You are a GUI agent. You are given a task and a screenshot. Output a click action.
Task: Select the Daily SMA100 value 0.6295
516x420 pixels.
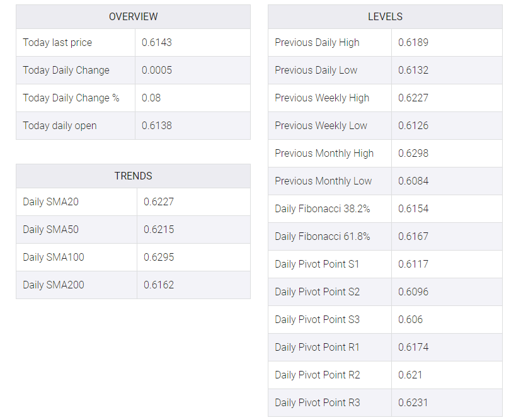[159, 257]
